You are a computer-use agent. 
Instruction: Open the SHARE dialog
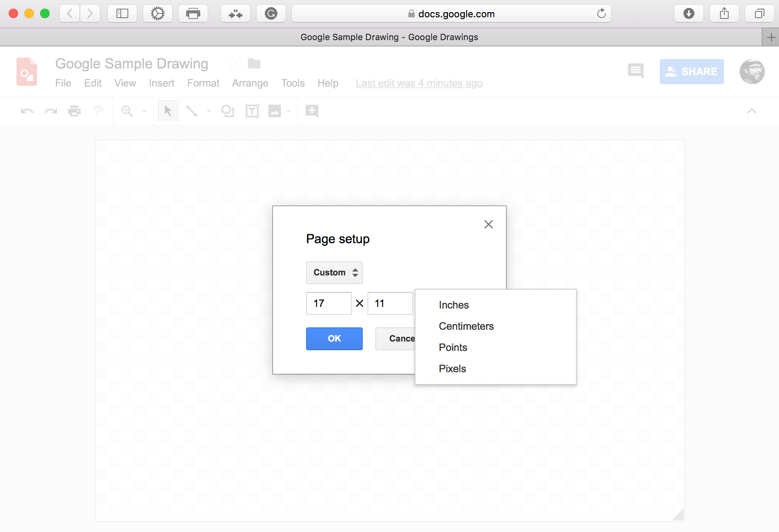[691, 71]
